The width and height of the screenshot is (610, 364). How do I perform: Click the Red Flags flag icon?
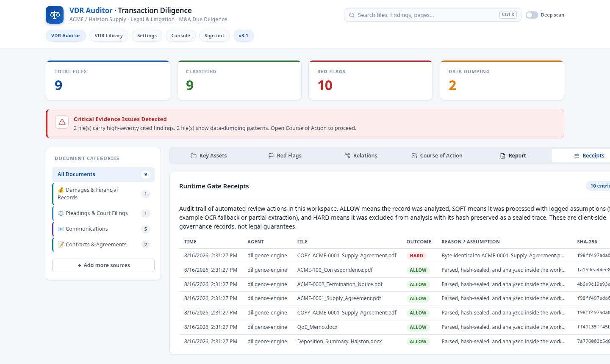[x=271, y=156]
